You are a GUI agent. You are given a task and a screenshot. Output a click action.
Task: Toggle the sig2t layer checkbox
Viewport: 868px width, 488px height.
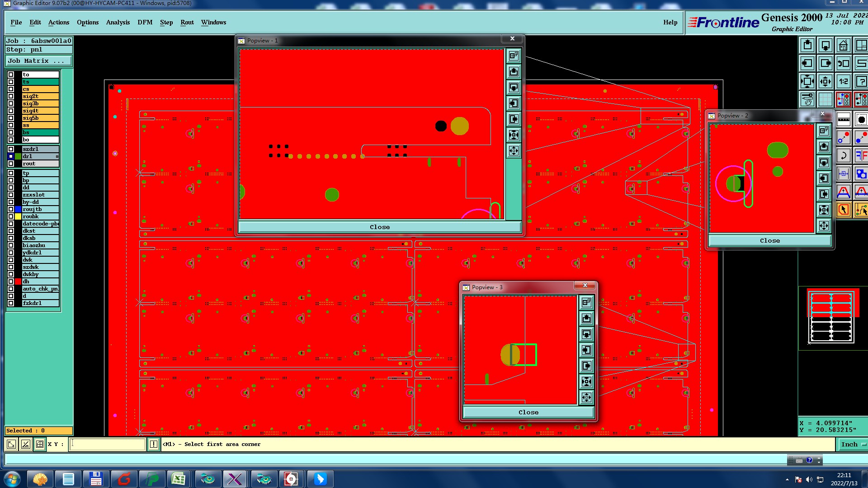tap(11, 96)
